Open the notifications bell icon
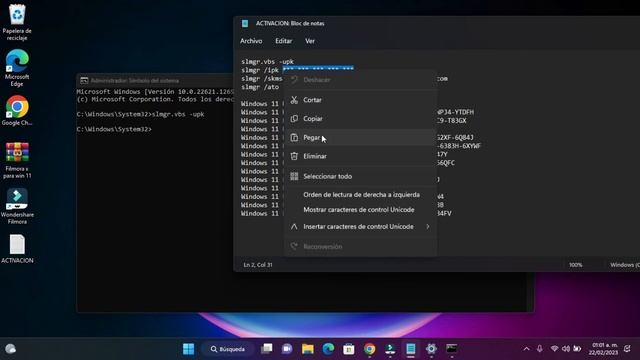640x360 pixels. [628, 349]
